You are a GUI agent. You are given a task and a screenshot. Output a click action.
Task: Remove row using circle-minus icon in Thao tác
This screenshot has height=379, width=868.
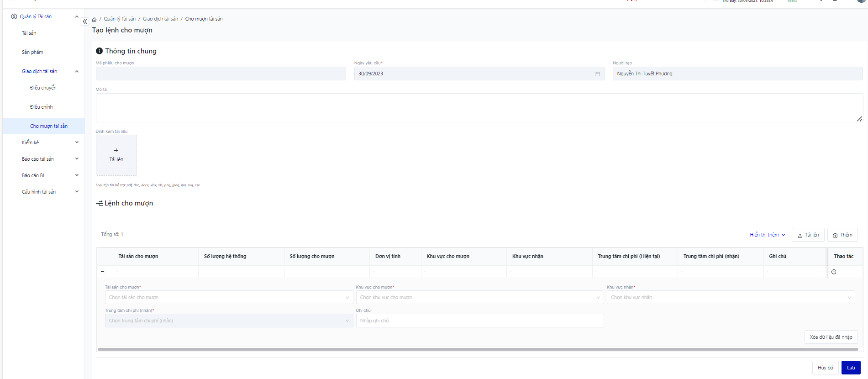click(x=833, y=272)
